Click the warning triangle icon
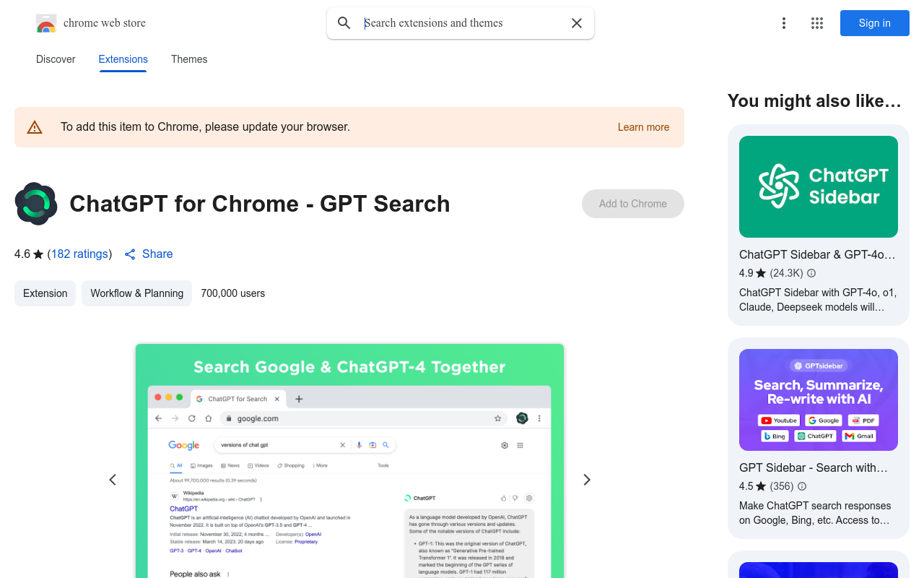The image size is (924, 578). [34, 126]
